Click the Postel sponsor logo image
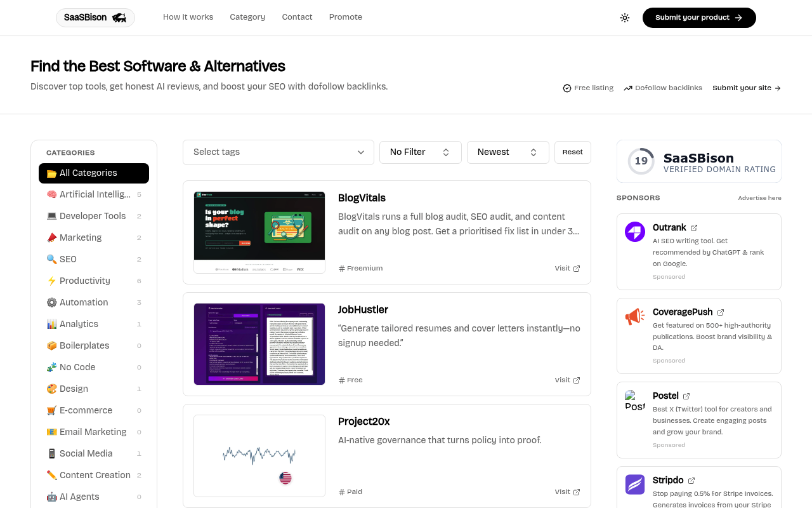The width and height of the screenshot is (812, 508). 635,401
